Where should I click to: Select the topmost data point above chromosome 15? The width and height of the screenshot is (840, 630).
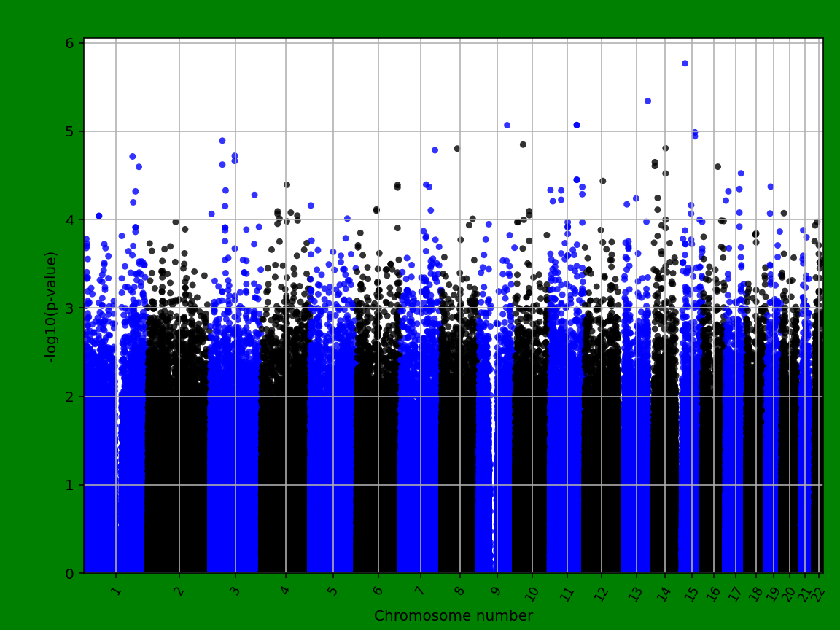pyautogui.click(x=684, y=63)
